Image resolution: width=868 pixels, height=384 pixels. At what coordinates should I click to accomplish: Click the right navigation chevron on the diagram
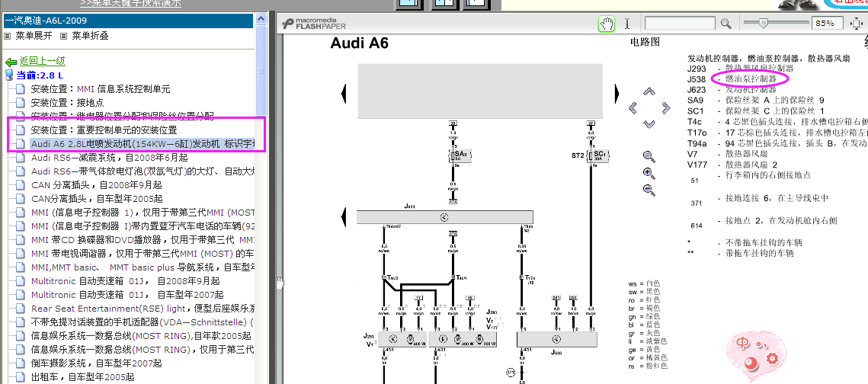click(x=665, y=107)
